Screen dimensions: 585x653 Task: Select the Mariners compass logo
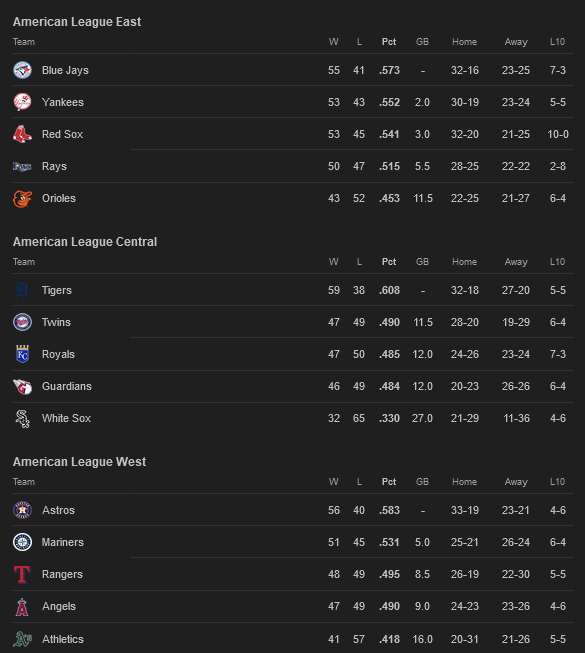tap(22, 542)
